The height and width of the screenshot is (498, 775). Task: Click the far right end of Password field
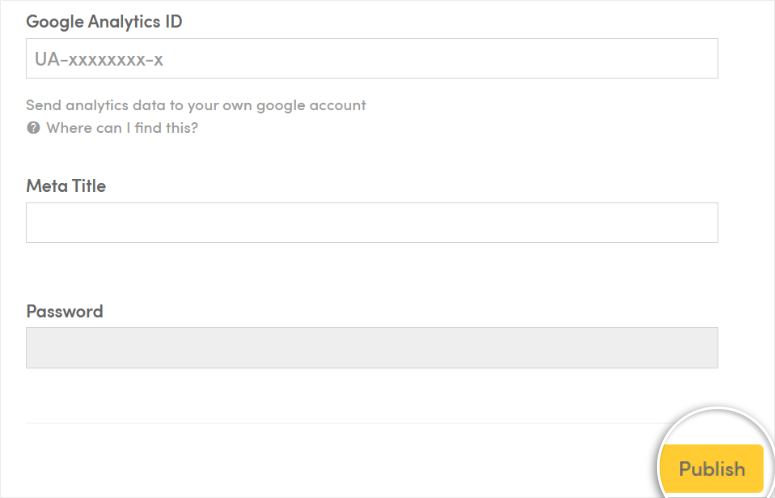709,347
